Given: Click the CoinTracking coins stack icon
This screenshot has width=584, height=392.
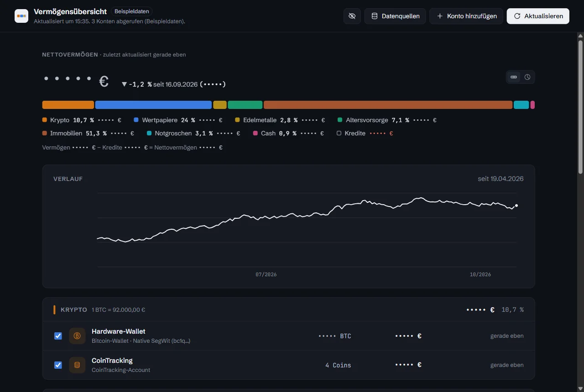Looking at the screenshot, I should [77, 365].
